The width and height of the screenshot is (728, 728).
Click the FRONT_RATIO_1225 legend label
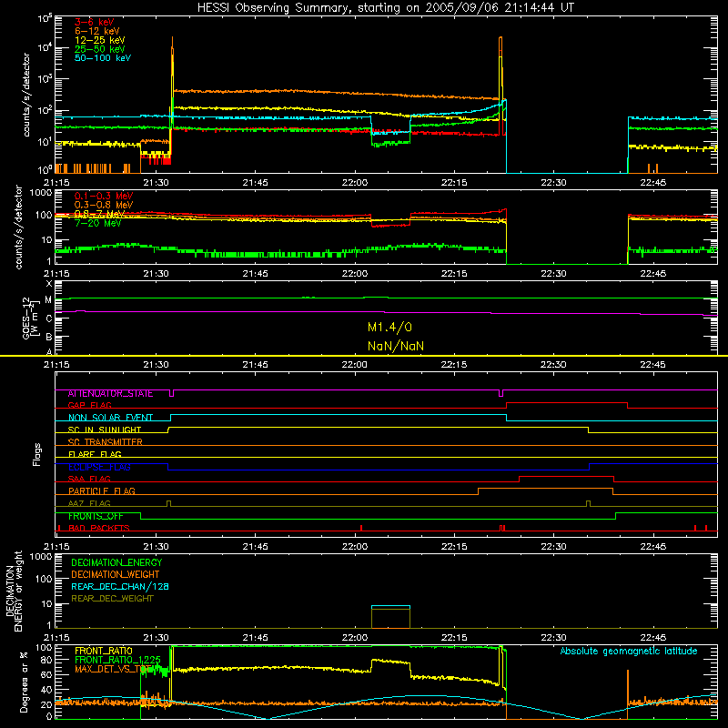pos(117,660)
